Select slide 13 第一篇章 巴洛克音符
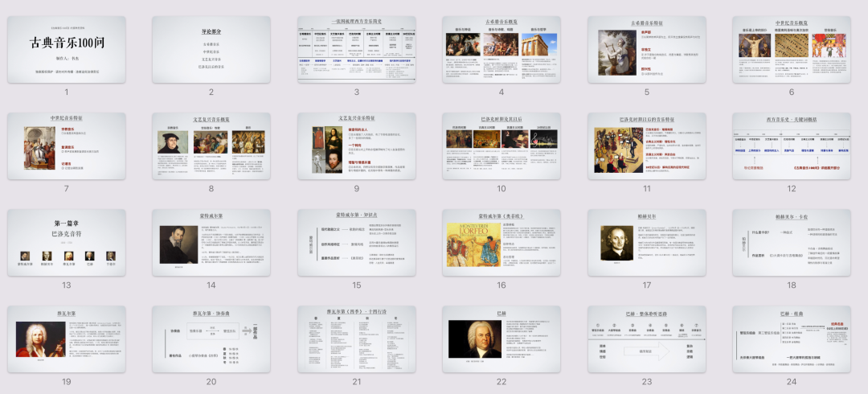The width and height of the screenshot is (868, 394). (67, 243)
